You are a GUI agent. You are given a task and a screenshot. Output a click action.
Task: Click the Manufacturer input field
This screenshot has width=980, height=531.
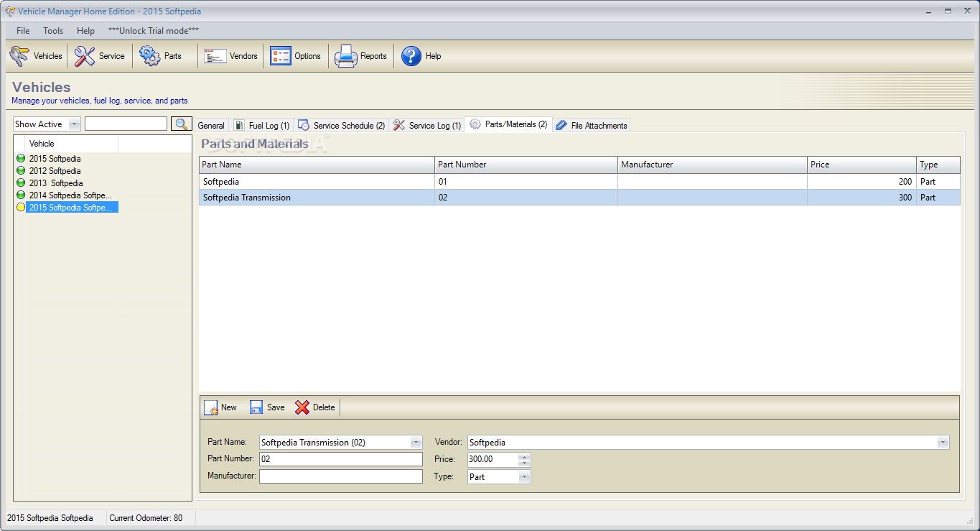pyautogui.click(x=341, y=476)
